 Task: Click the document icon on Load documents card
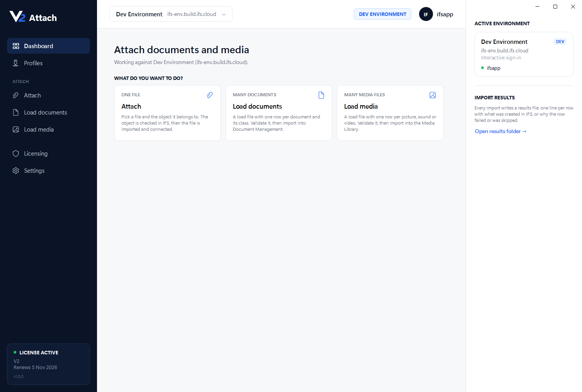pyautogui.click(x=321, y=95)
